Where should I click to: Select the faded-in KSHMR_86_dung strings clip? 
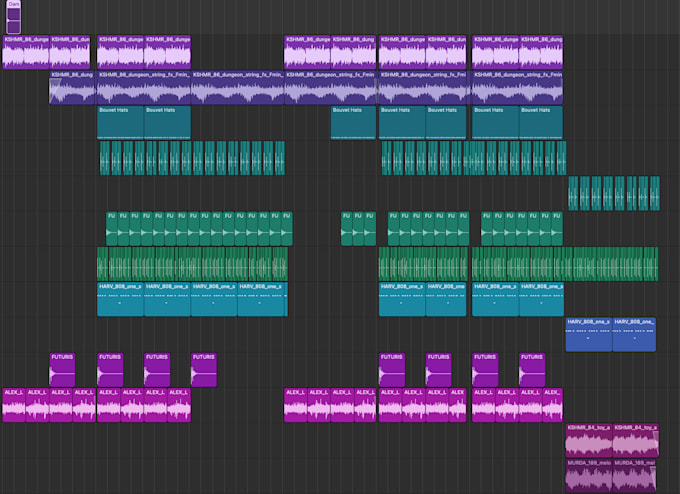pos(72,88)
